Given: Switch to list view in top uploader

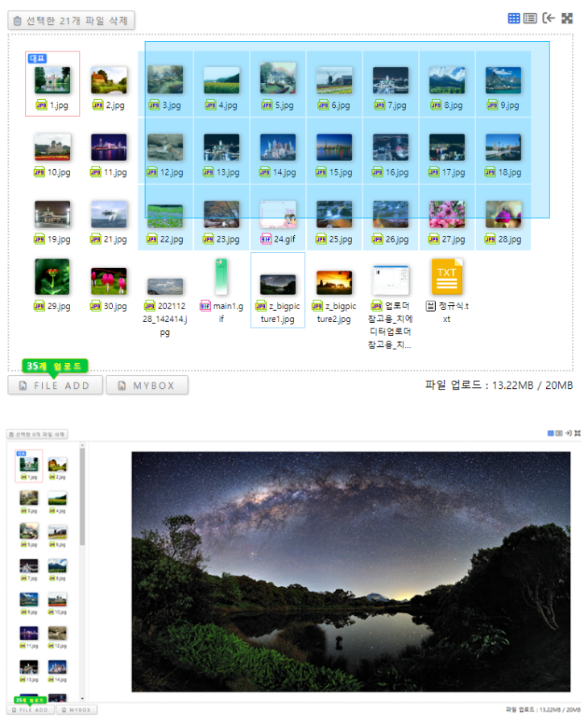Looking at the screenshot, I should [530, 18].
